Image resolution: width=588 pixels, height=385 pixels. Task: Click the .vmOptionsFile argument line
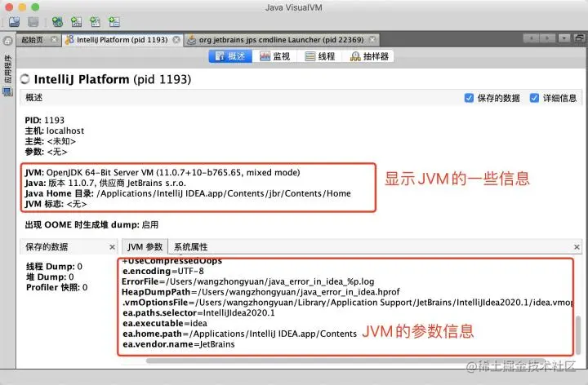click(347, 303)
